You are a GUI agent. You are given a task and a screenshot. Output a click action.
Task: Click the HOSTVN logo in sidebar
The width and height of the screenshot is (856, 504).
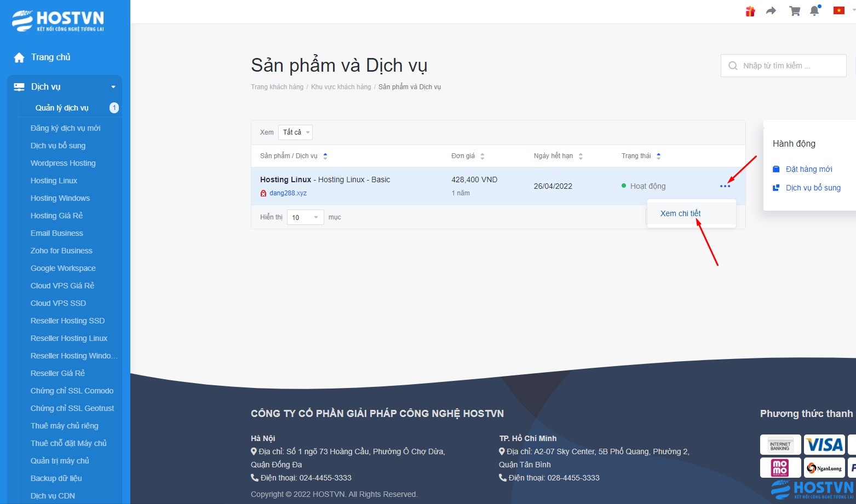click(58, 21)
